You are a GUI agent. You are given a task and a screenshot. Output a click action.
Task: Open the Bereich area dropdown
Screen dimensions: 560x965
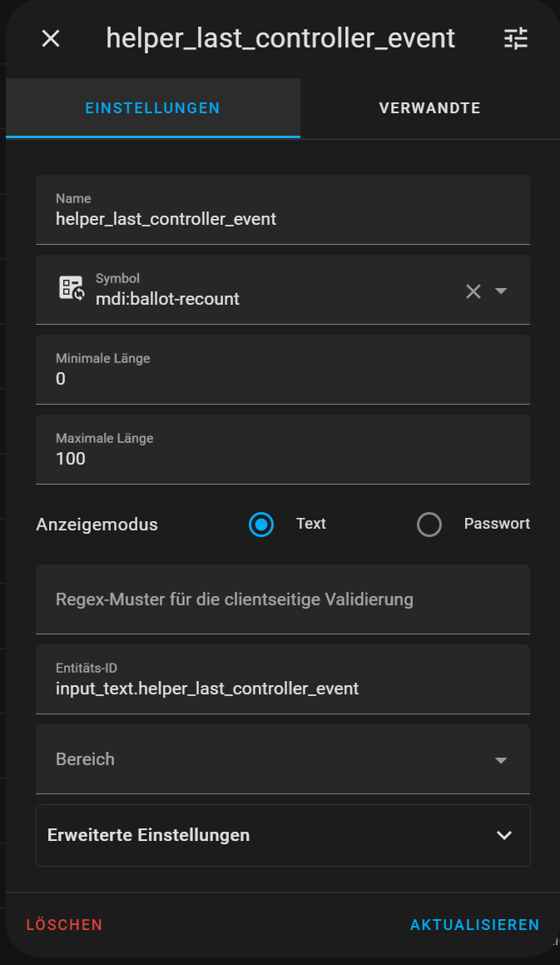283,759
